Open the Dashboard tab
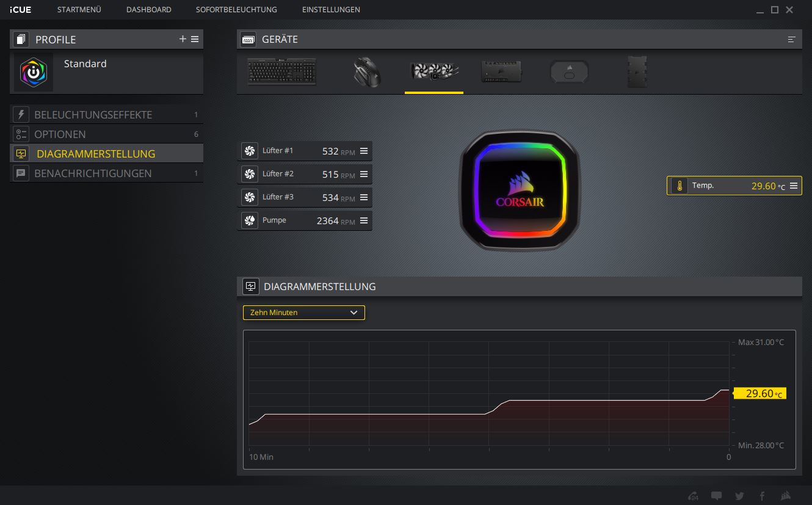This screenshot has width=812, height=505. click(149, 10)
